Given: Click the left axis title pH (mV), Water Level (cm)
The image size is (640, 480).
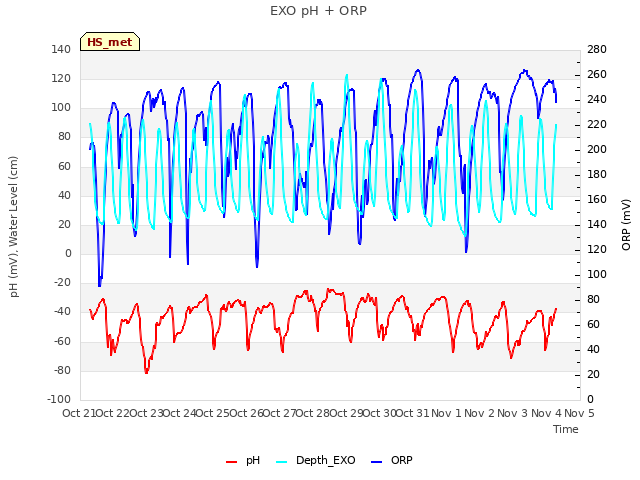Looking at the screenshot, I should tap(14, 227).
